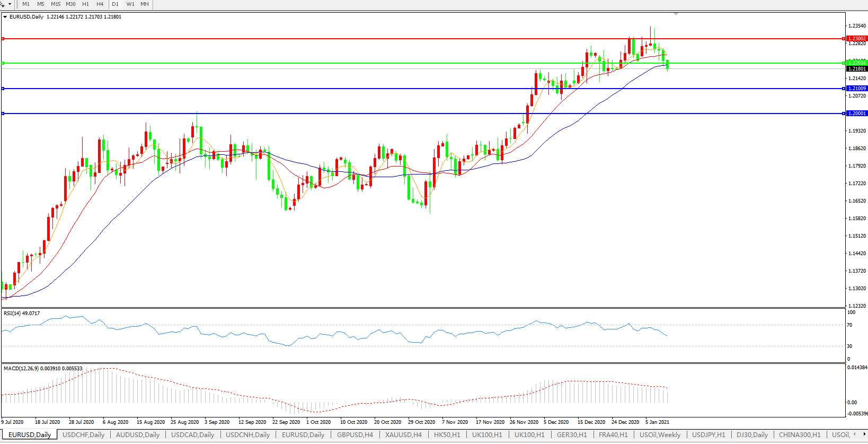This screenshot has height=444, width=868.
Task: Select the blue 1.20001 line handle
Action: 3,114
